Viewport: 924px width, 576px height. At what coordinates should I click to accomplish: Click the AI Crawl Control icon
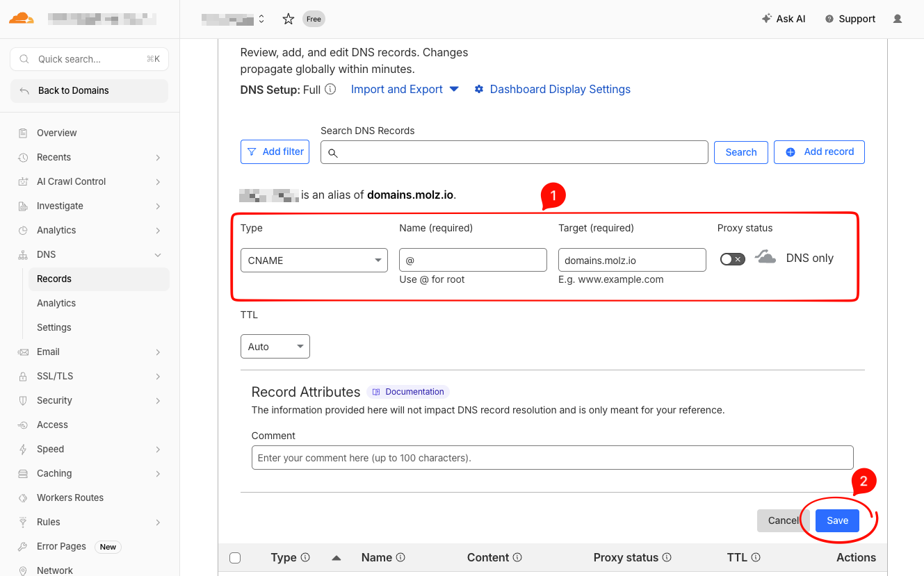click(23, 181)
